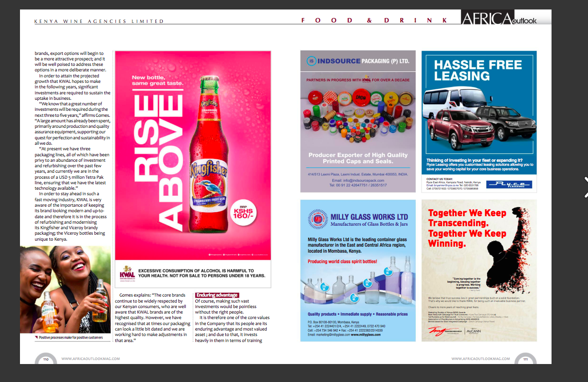588x382 pixels.
Task: Click the 'INDSOURCE PACKAGING (P) LTD.' title
Action: [x=363, y=61]
